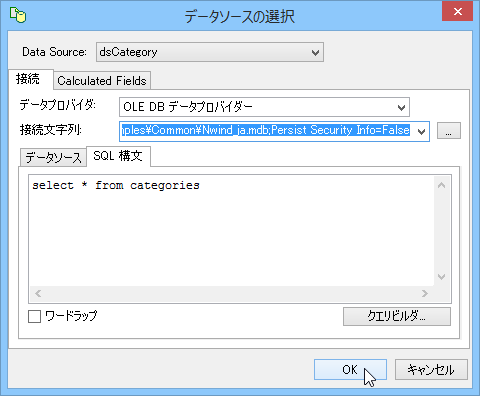Screen dimensions: 480x396
Task: Close the データソースの選択 dialog
Action: pyautogui.click(x=457, y=11)
